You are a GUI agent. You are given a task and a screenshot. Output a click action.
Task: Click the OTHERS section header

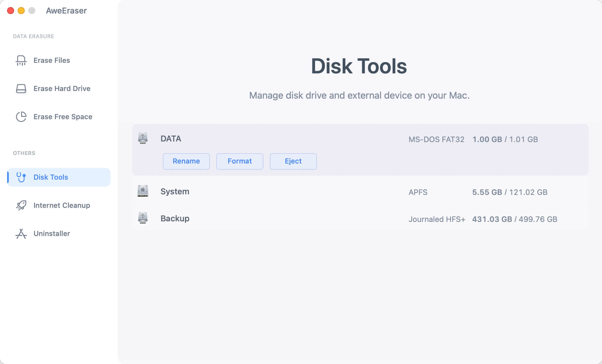coord(24,153)
